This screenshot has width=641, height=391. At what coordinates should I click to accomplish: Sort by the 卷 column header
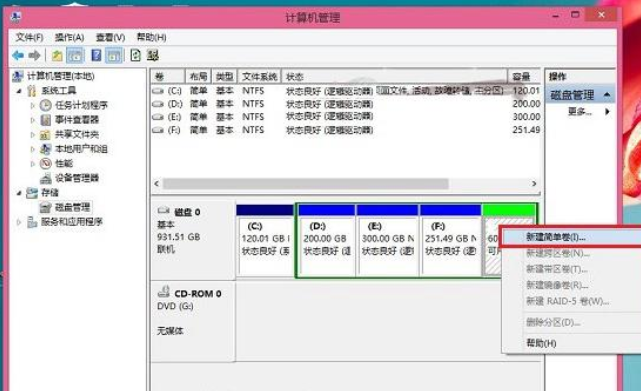tap(168, 76)
